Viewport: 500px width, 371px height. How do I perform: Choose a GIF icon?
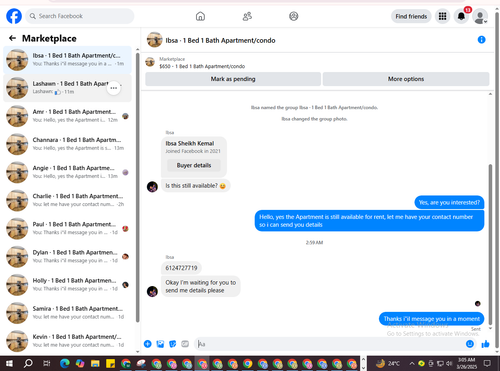pos(185,344)
